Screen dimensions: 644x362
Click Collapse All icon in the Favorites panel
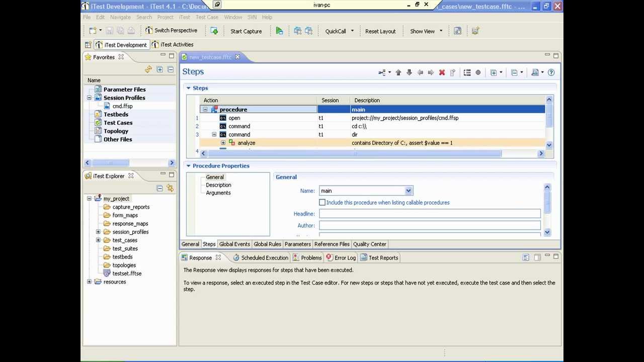171,69
